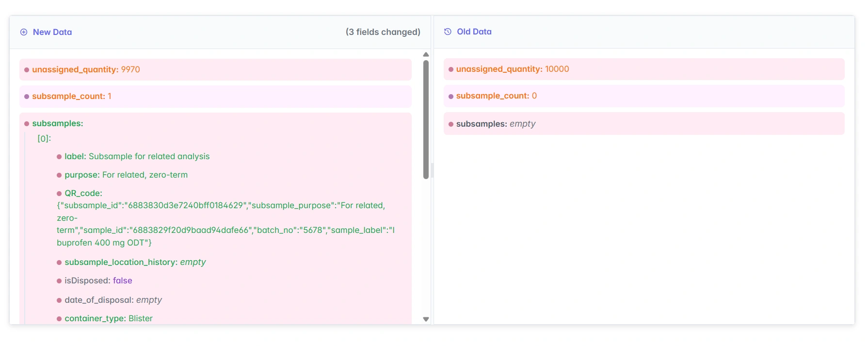Click old unassigned_quantity 10000 row
Screen dimensions: 868x346
643,69
